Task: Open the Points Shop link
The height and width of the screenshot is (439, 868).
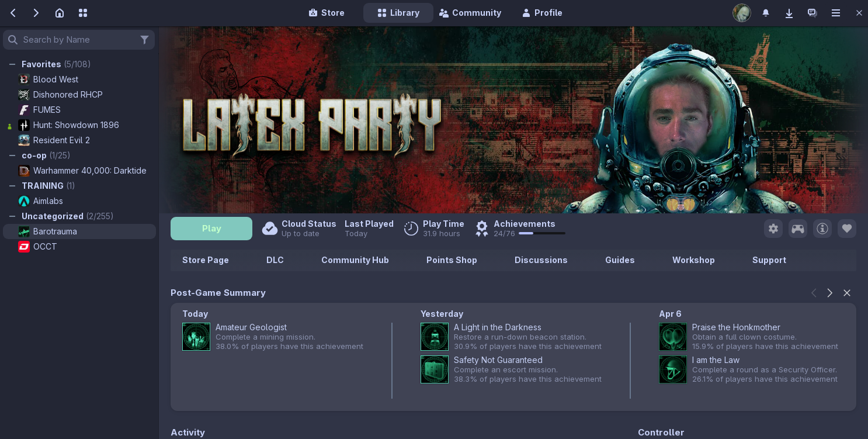Action: [452, 260]
